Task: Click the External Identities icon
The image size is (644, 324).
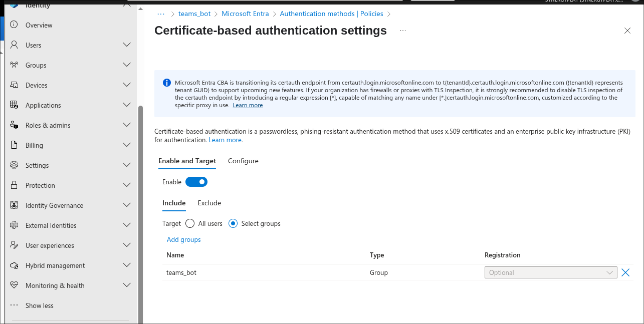Action: click(14, 225)
